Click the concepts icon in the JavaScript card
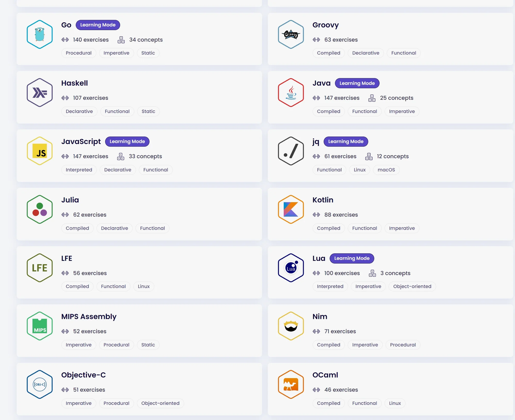Image resolution: width=515 pixels, height=420 pixels. click(121, 156)
